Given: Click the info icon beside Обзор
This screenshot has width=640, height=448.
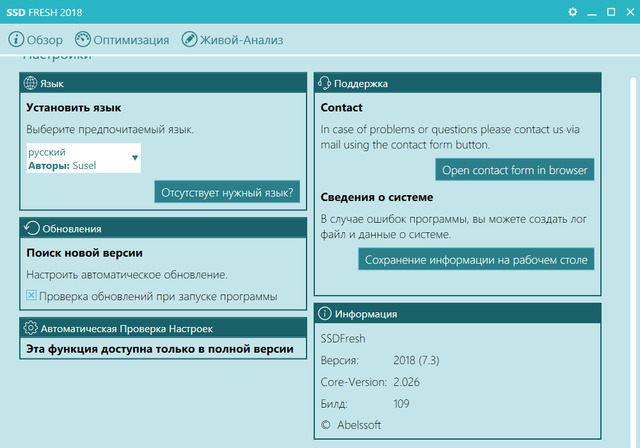Looking at the screenshot, I should 16,40.
